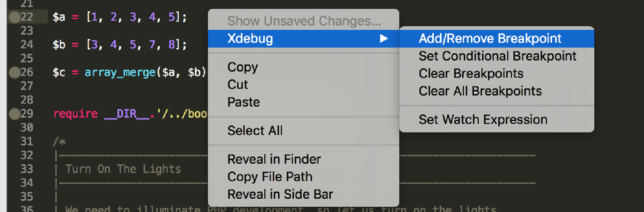This screenshot has height=212, width=644.
Task: Click the require keyword on line 29
Action: pyautogui.click(x=75, y=114)
